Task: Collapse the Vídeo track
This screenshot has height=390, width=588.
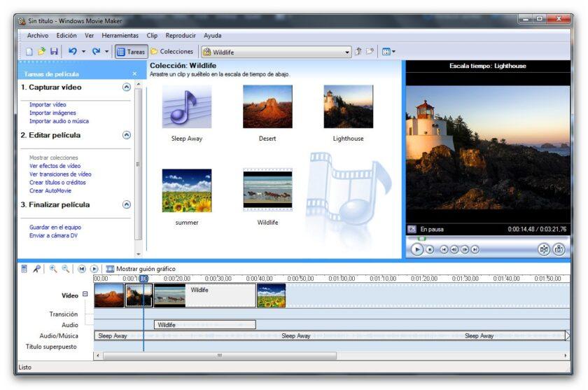Action: pos(85,294)
